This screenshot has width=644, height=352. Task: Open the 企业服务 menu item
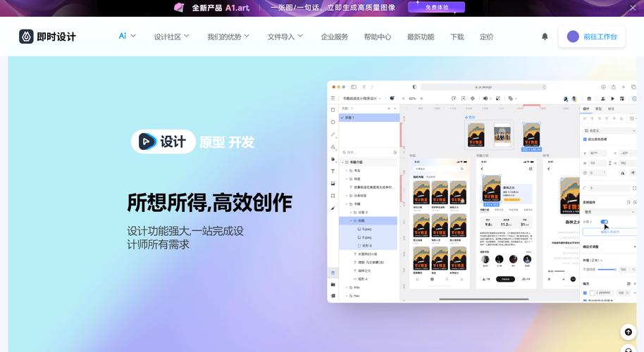click(334, 37)
